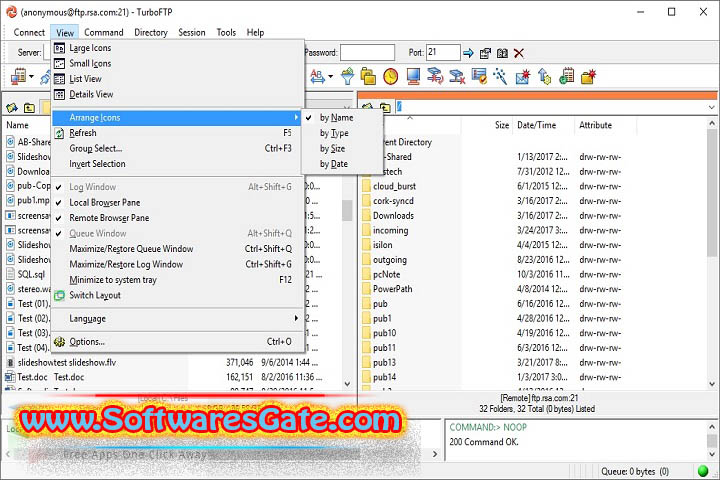Open the dropdown arrow beside the AB icon
Image resolution: width=720 pixels, height=480 pixels.
point(331,76)
